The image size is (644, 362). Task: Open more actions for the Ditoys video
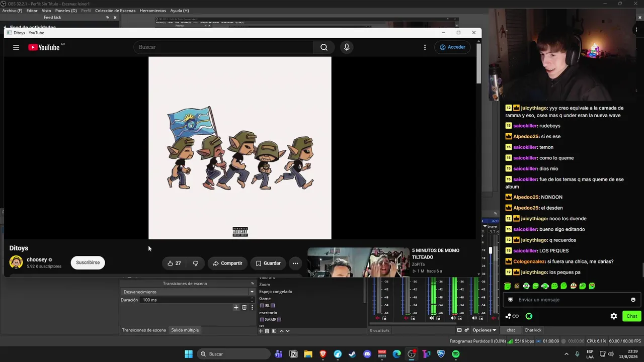point(295,263)
